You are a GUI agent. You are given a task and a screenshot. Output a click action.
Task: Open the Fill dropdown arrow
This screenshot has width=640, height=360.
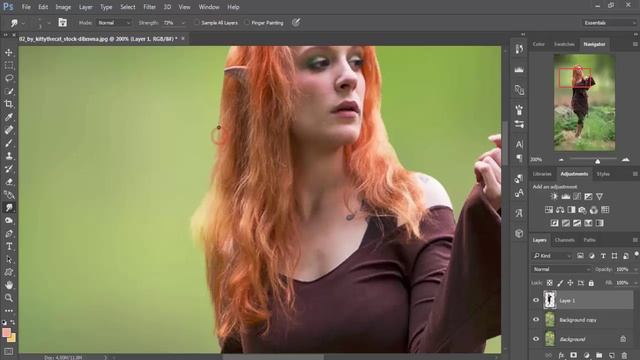[x=635, y=283]
